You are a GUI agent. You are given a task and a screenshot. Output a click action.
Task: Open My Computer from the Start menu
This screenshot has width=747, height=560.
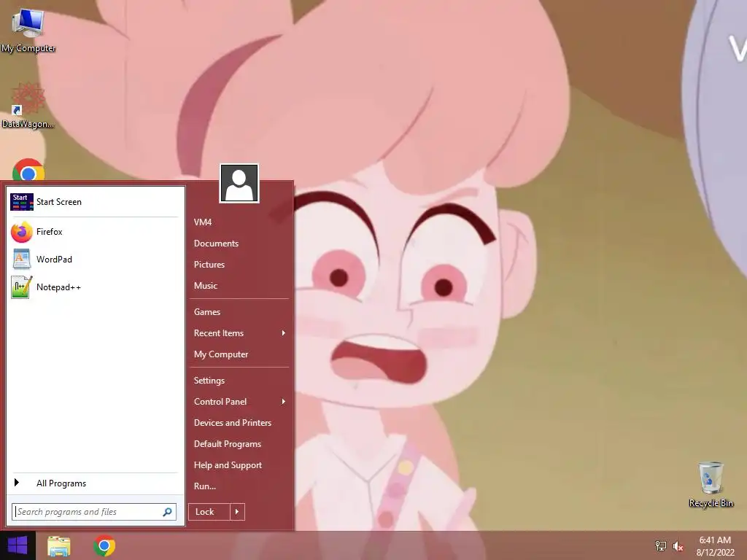[x=239, y=354]
